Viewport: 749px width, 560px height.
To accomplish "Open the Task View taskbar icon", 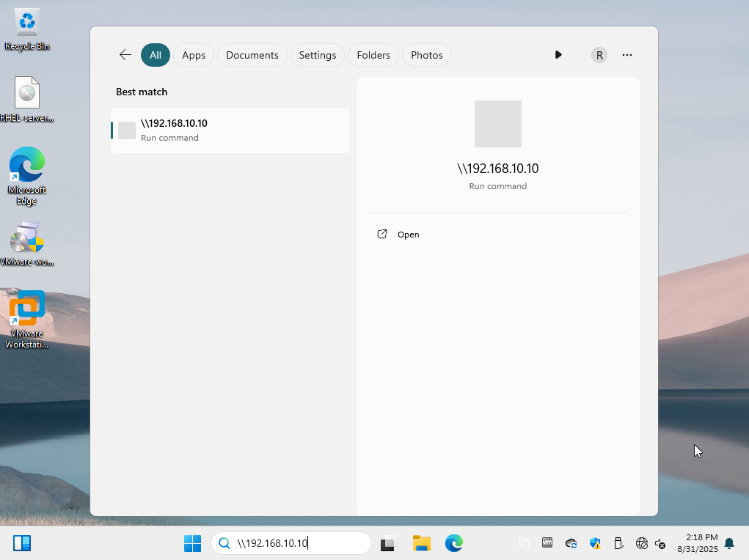I will 388,544.
